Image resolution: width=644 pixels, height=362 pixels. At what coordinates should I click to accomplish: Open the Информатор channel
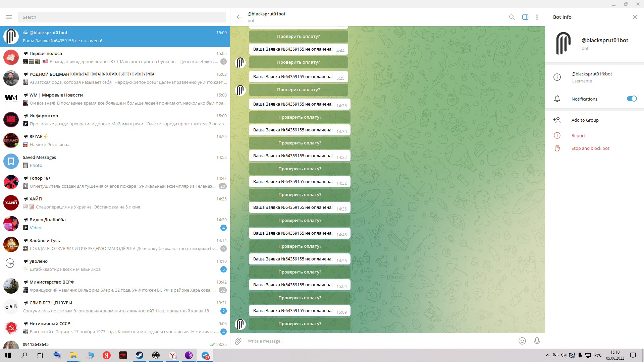point(115,120)
